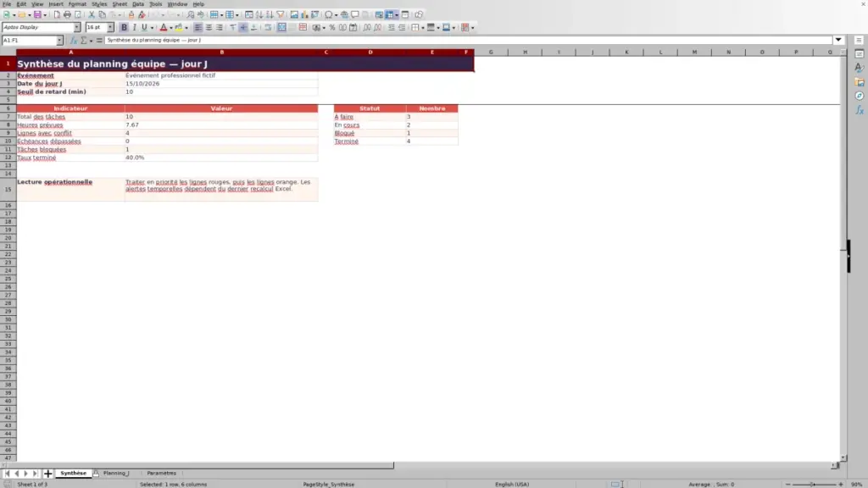Format the cell as percent
Image resolution: width=868 pixels, height=488 pixels.
coord(332,28)
